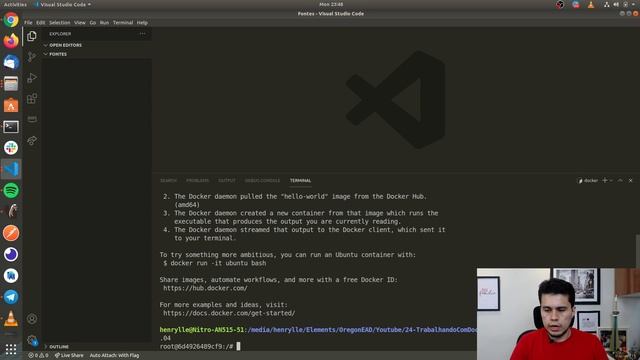640x360 pixels.
Task: Open the Terminal menu
Action: [x=123, y=23]
